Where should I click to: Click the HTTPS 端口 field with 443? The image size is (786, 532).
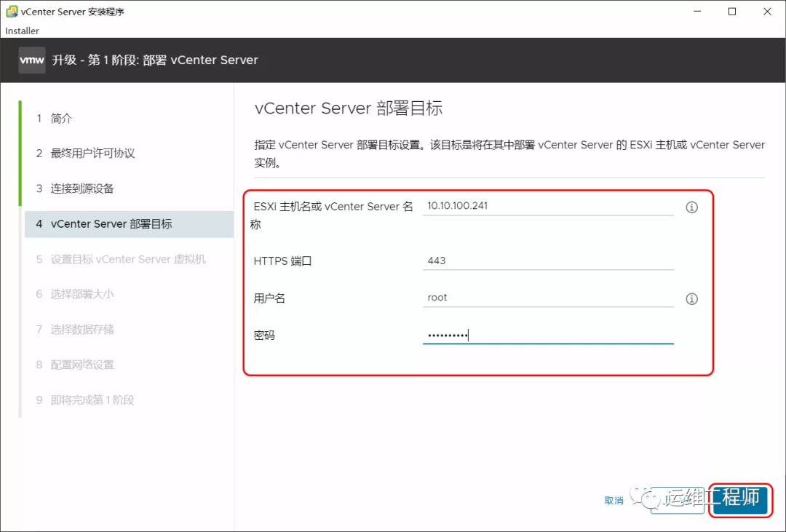point(547,261)
